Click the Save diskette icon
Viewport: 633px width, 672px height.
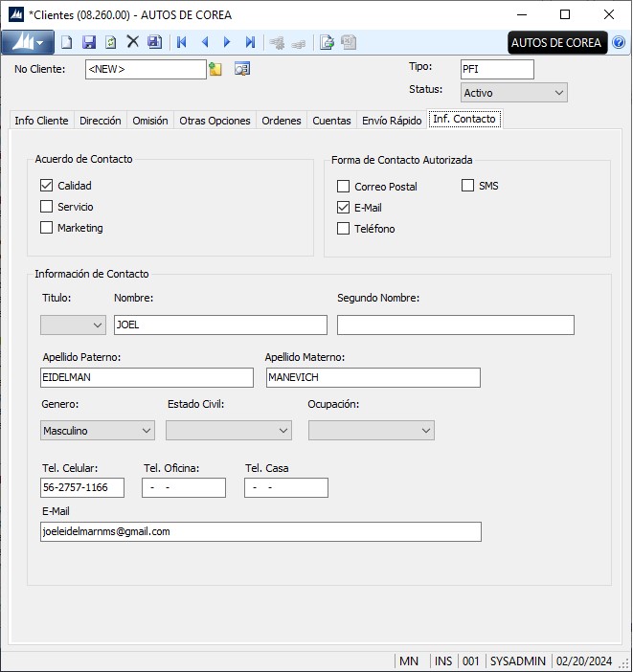coord(89,42)
